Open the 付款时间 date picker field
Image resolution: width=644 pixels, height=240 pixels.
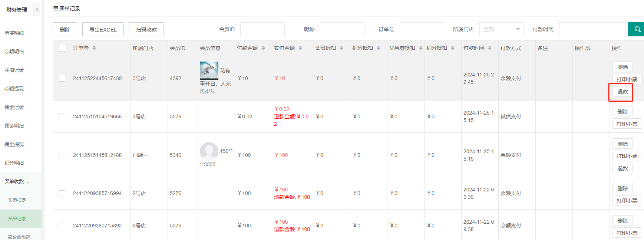(592, 29)
